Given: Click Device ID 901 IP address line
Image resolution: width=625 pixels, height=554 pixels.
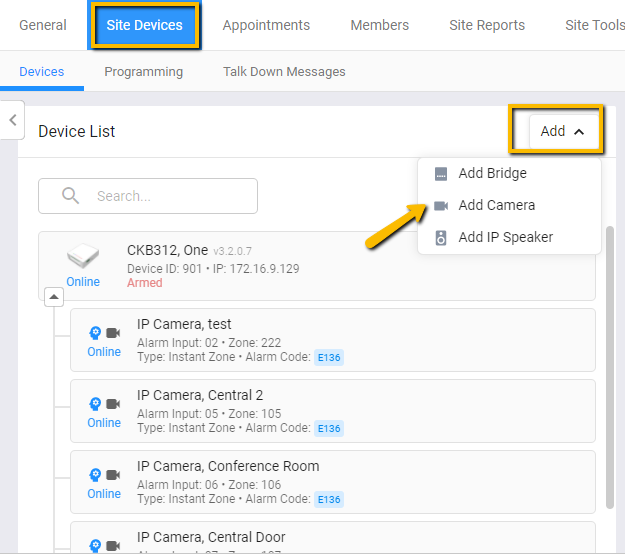Looking at the screenshot, I should [x=213, y=269].
